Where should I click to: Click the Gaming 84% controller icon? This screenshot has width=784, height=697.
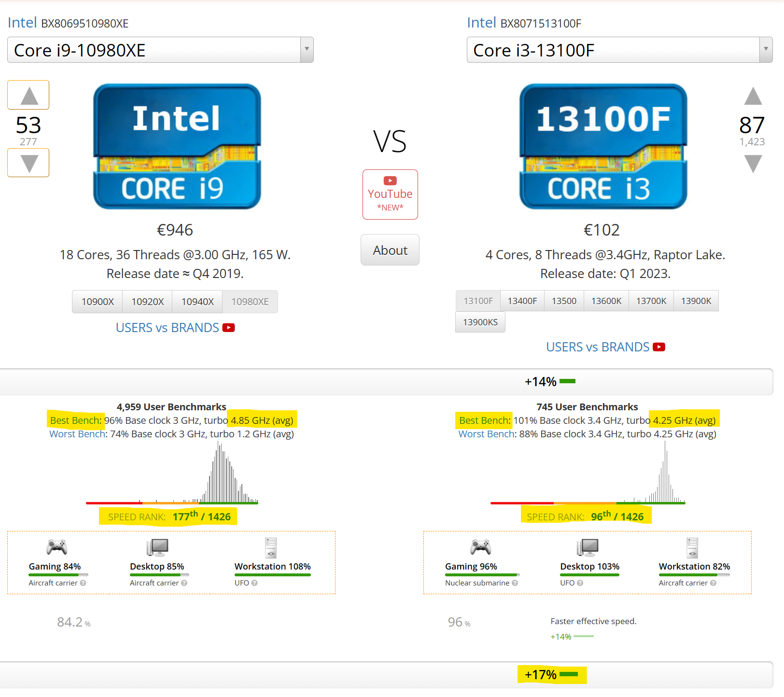(56, 547)
